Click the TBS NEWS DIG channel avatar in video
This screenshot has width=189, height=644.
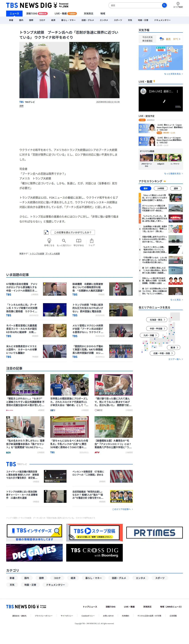(x=143, y=91)
